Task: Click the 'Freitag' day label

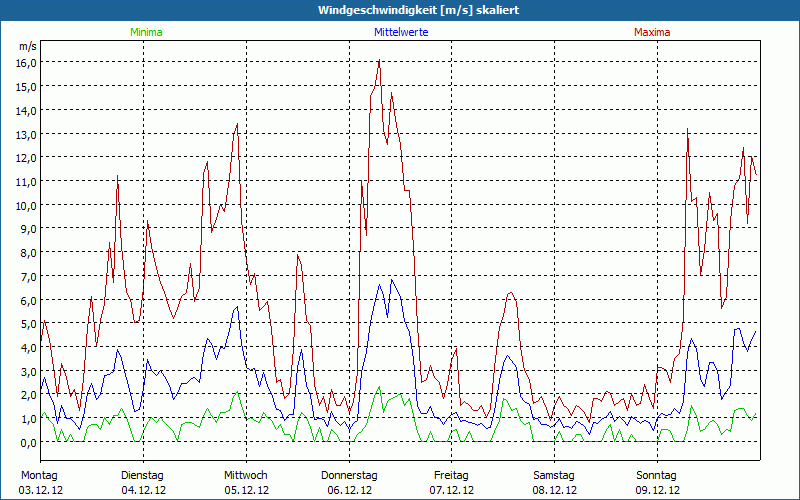Action: pos(451,476)
